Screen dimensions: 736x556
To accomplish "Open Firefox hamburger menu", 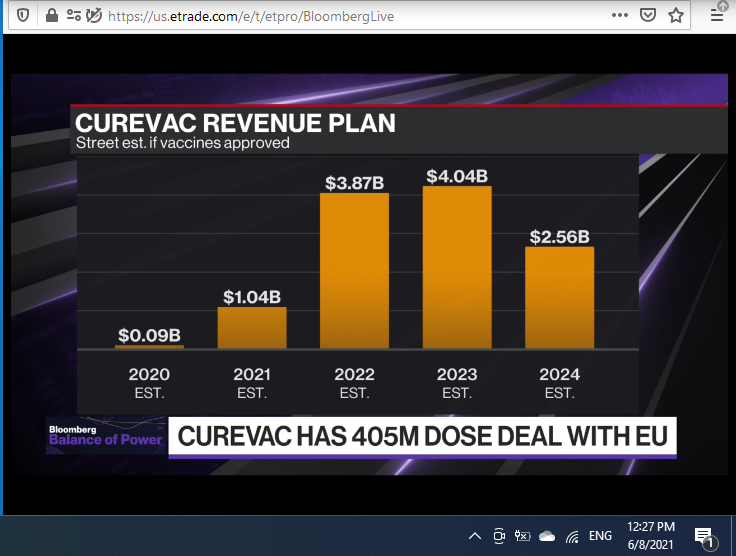I will coord(716,15).
